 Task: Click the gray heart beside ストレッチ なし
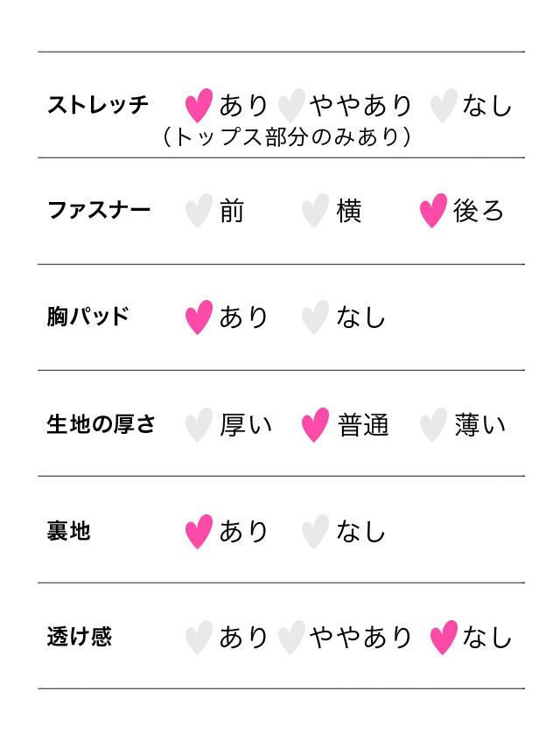coord(444,105)
